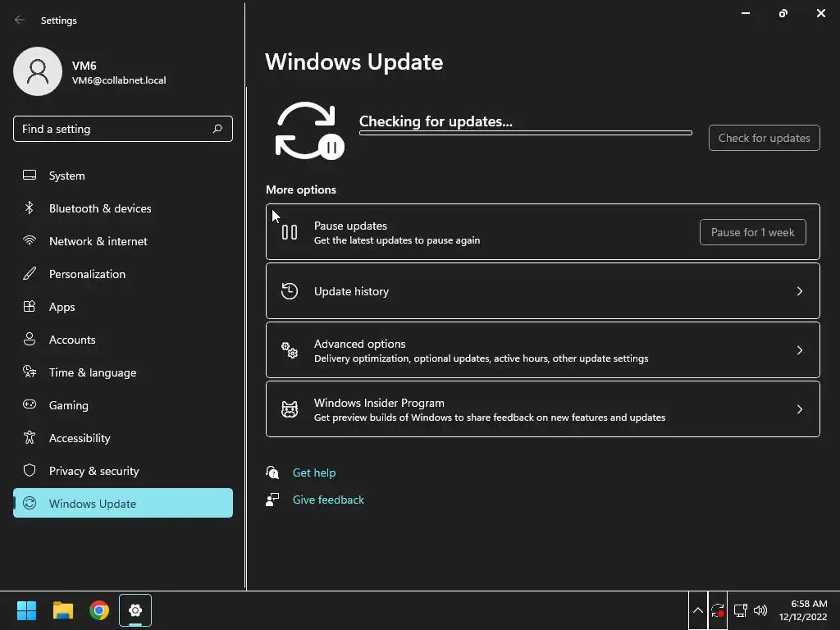Click the Accessibility figure icon
Image resolution: width=840 pixels, height=630 pixels.
tap(30, 438)
